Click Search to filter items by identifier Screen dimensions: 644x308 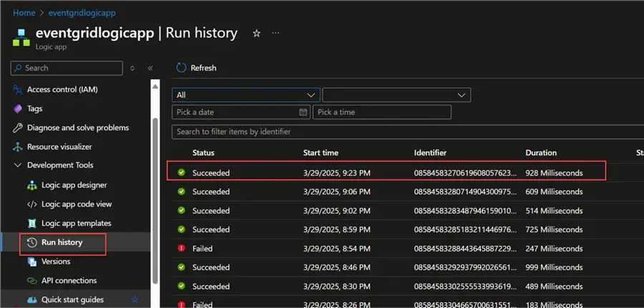pyautogui.click(x=407, y=131)
